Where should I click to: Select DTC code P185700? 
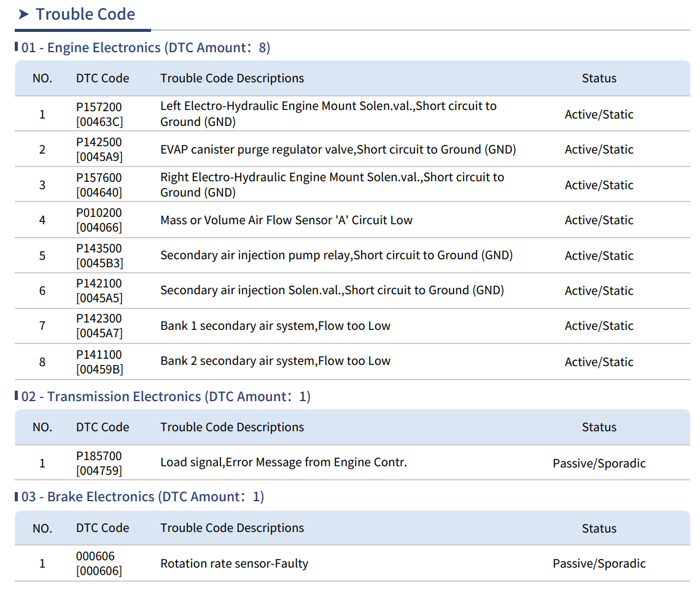tap(99, 456)
